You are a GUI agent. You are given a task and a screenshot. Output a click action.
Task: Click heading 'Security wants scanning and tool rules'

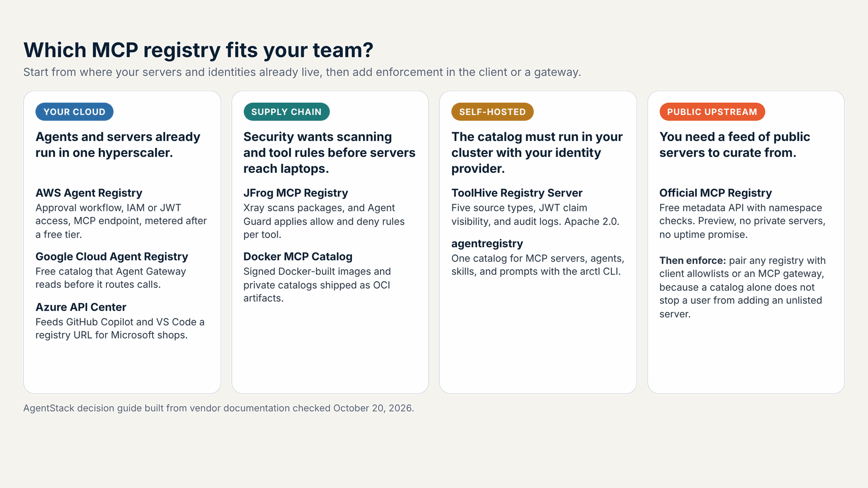click(x=330, y=153)
